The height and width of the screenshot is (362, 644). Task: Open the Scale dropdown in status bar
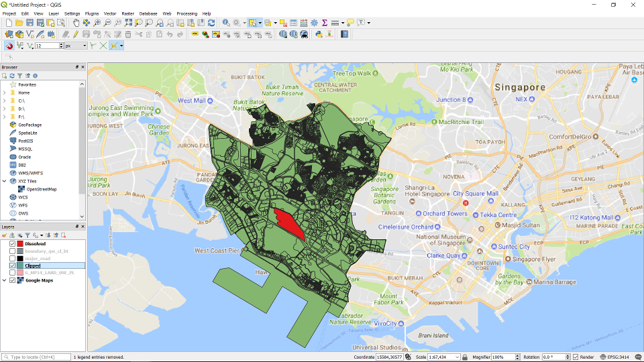pos(462,357)
